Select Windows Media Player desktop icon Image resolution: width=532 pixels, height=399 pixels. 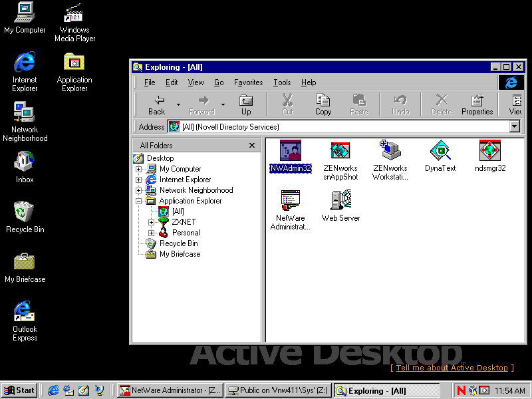tap(74, 22)
